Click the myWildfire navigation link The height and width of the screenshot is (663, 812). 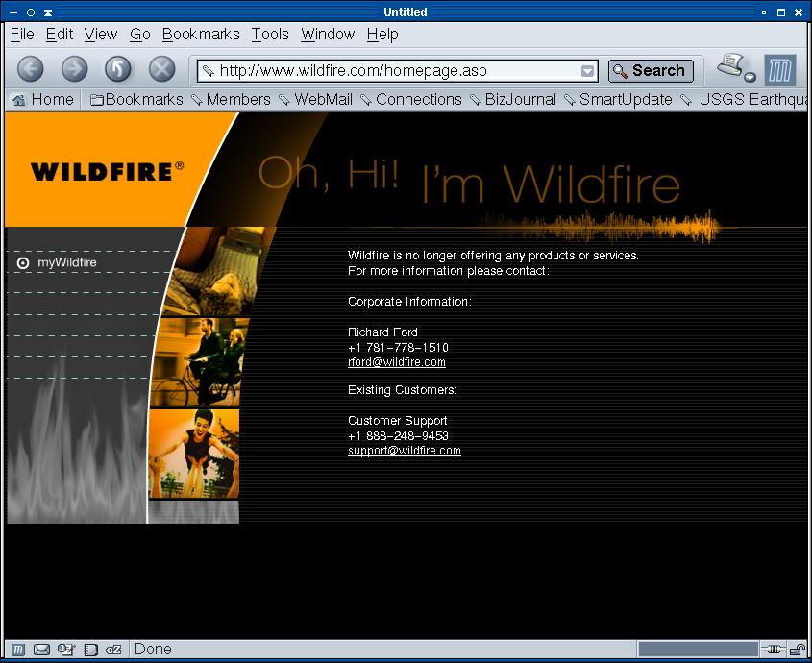click(67, 262)
